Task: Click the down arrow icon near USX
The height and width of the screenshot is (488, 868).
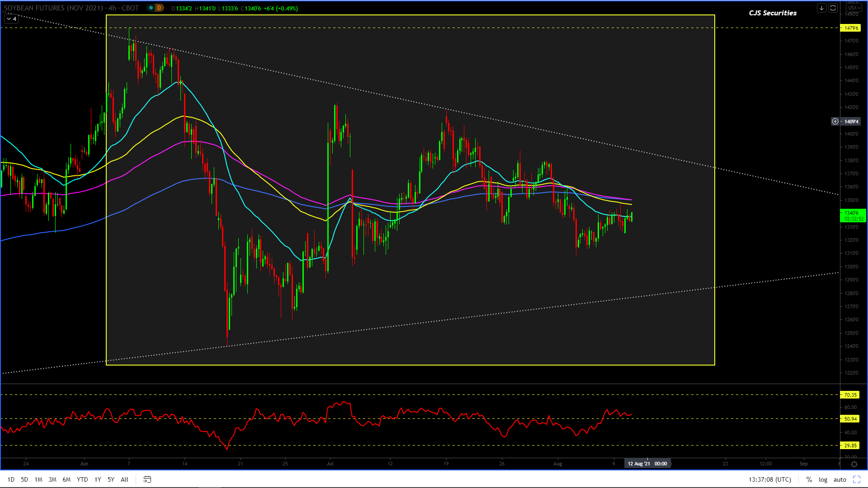Action: tap(821, 8)
